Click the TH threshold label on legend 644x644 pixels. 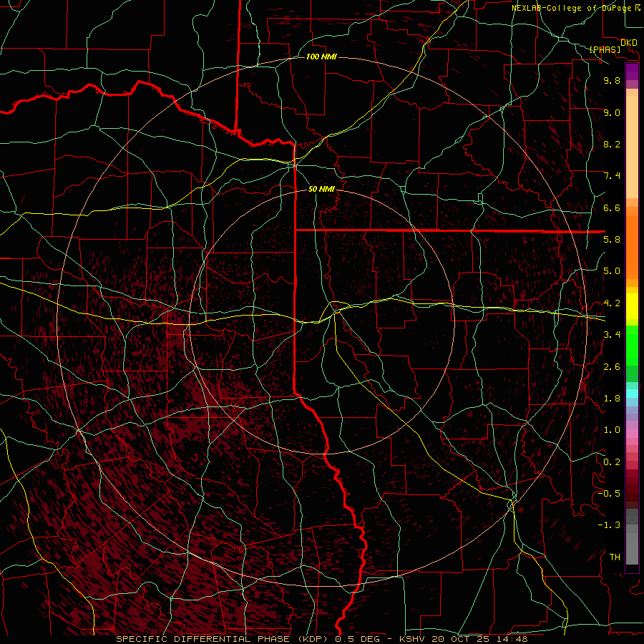coord(615,557)
